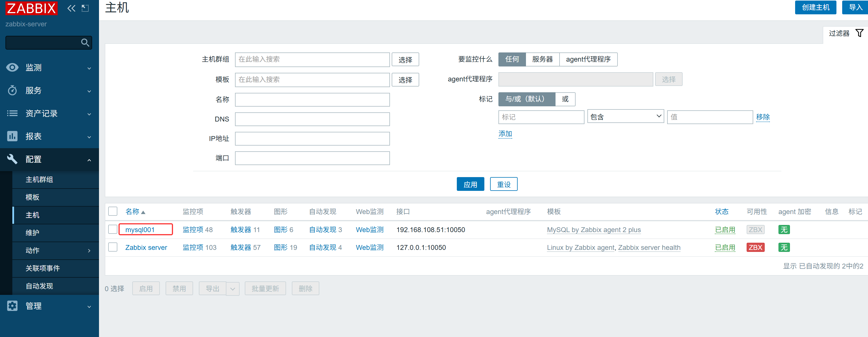This screenshot has height=337, width=868.
Task: Open the 包含 tag operator dropdown
Action: pyautogui.click(x=626, y=116)
